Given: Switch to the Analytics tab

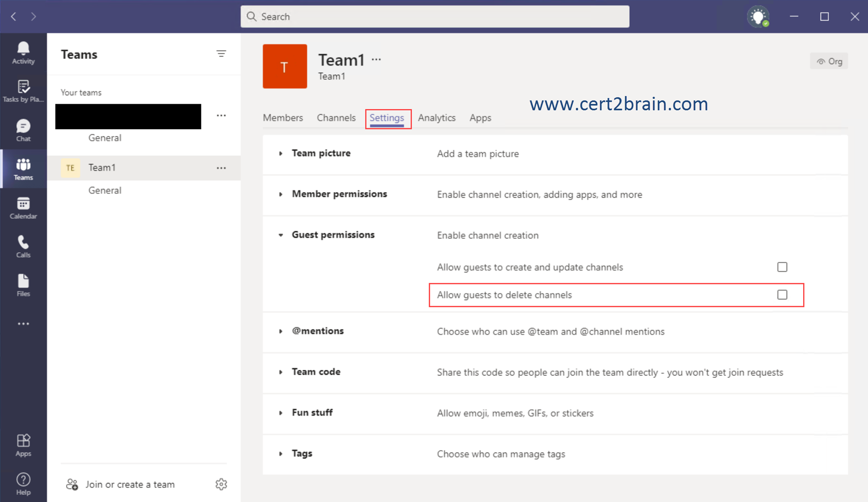Looking at the screenshot, I should coord(437,118).
